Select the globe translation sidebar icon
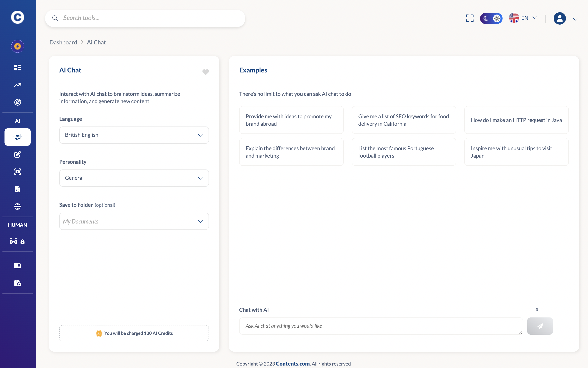 (18, 206)
